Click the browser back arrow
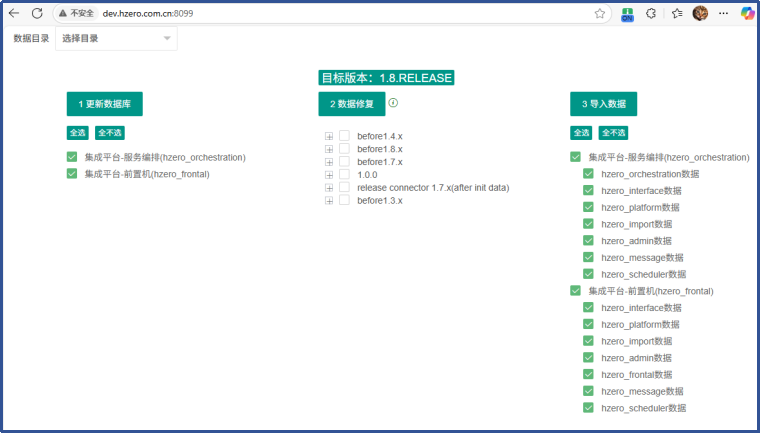This screenshot has width=760, height=434. coord(14,13)
